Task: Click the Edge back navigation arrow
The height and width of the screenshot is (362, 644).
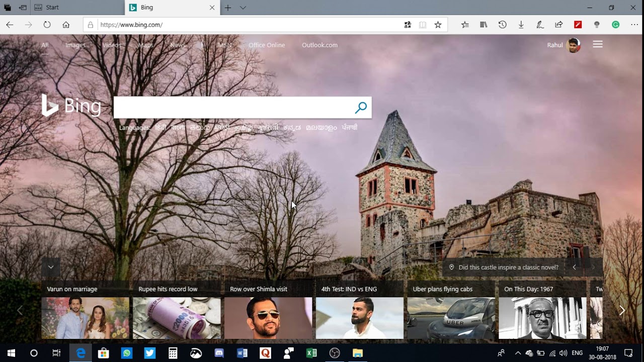Action: (10, 25)
